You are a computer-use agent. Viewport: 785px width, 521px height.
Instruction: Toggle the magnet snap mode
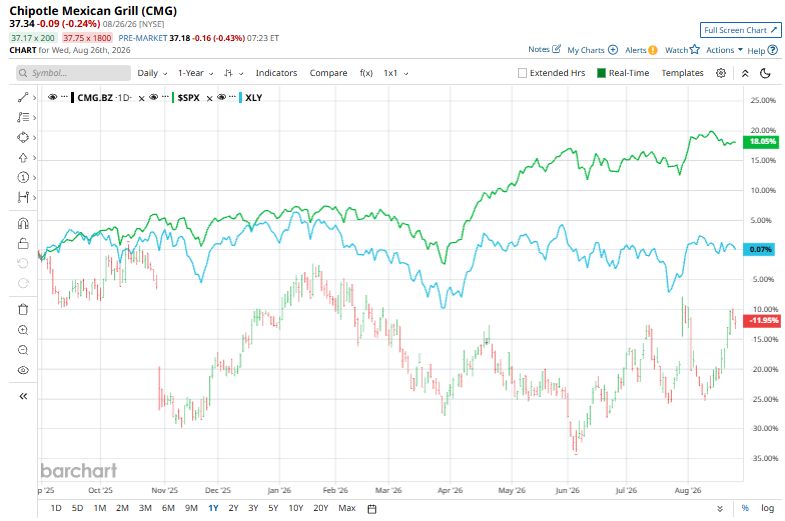pos(23,223)
